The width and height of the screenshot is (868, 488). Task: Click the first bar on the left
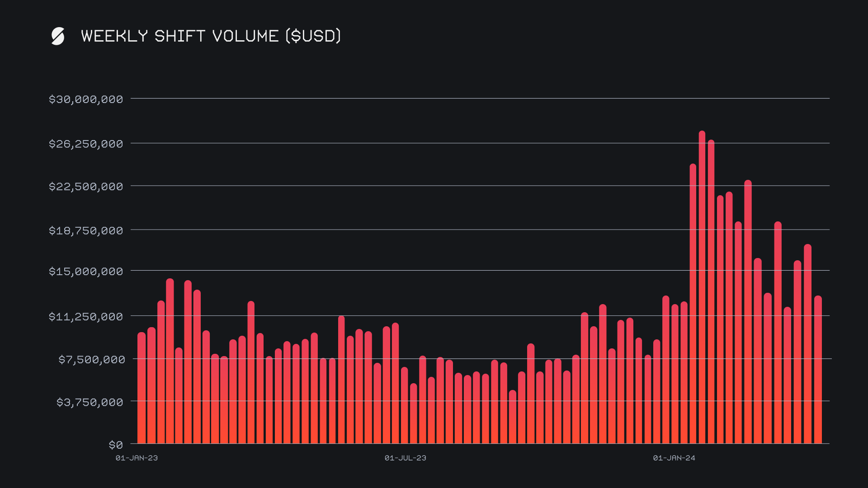click(x=142, y=389)
